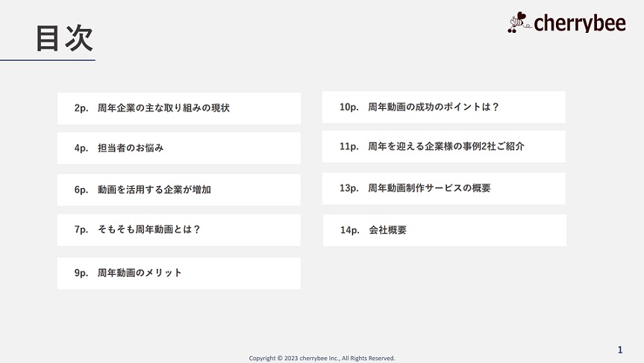Open the 周年企業の主な取り組みの現状 entry
This screenshot has width=644, height=363.
(178, 108)
